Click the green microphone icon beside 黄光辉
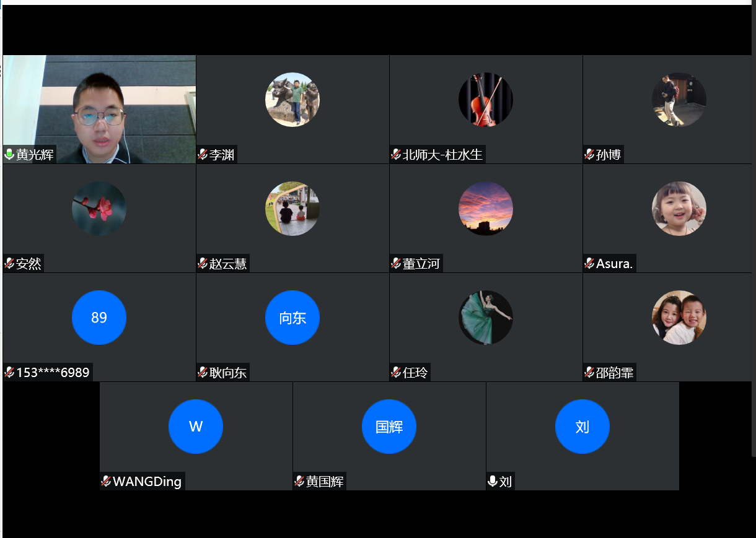 click(9, 154)
